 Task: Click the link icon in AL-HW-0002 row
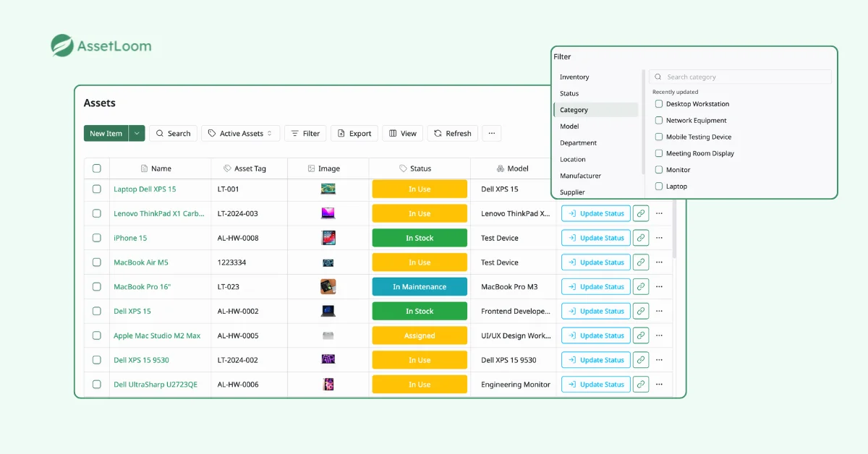(641, 311)
